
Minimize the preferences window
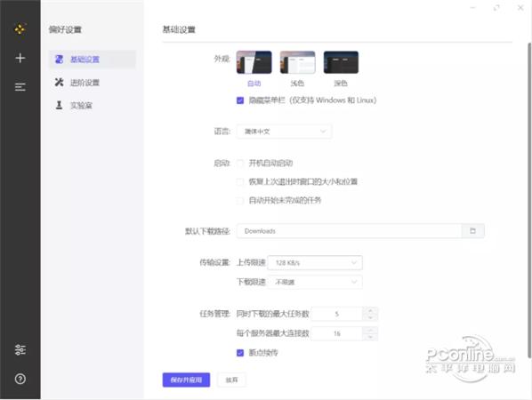click(x=473, y=8)
